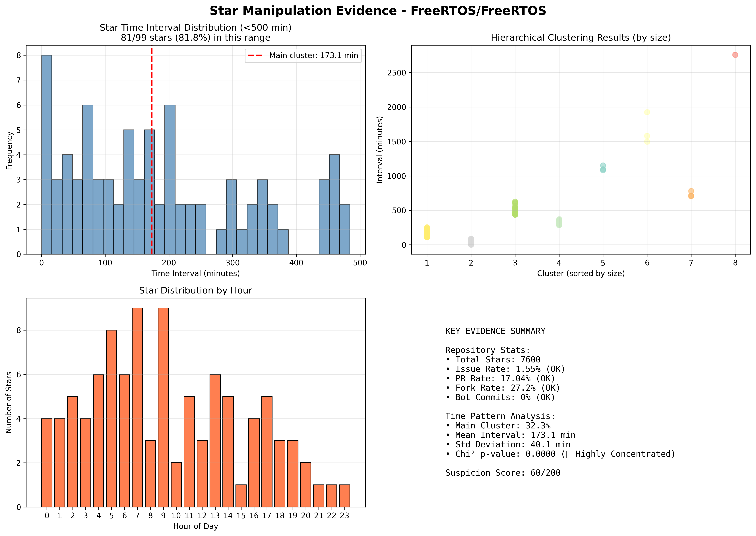This screenshot has width=756, height=536.
Task: Click the hour 9 bar in hourly chart
Action: point(163,407)
